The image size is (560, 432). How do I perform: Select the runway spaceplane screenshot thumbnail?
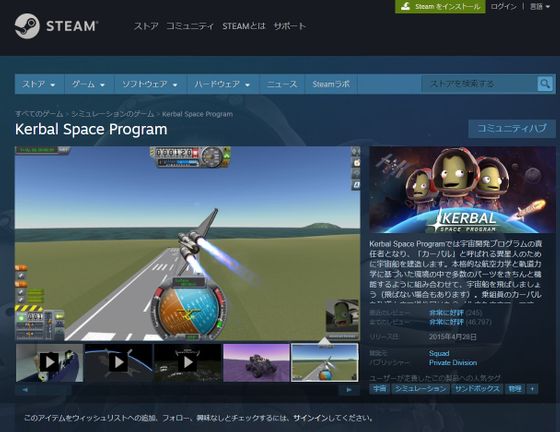click(325, 362)
